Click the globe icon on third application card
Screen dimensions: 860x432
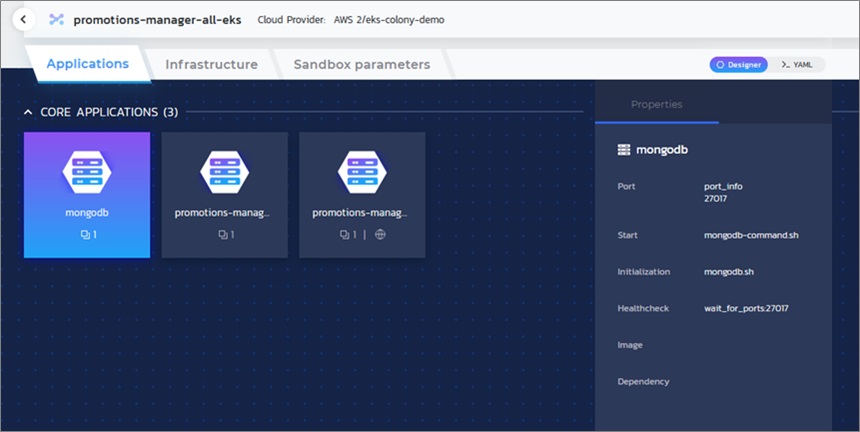click(x=380, y=235)
